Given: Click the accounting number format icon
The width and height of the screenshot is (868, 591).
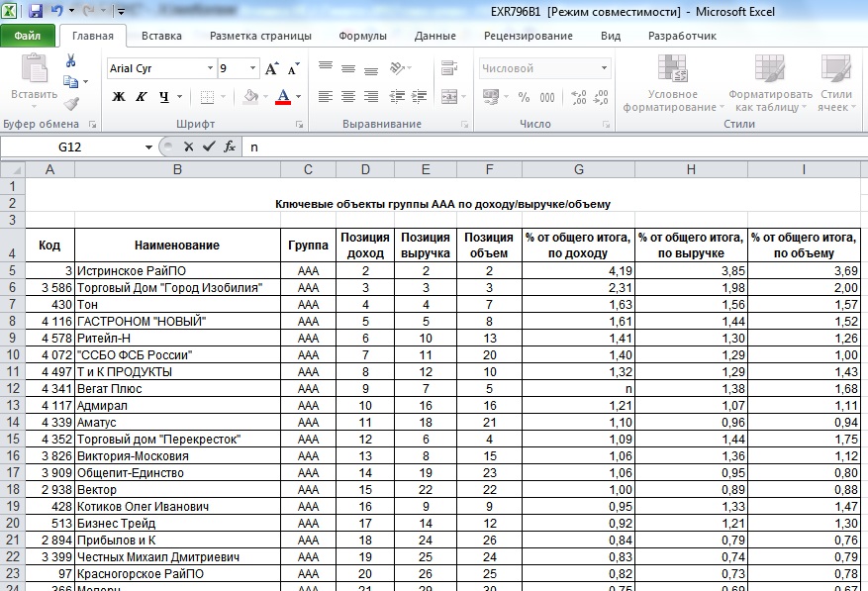Looking at the screenshot, I should [x=491, y=97].
